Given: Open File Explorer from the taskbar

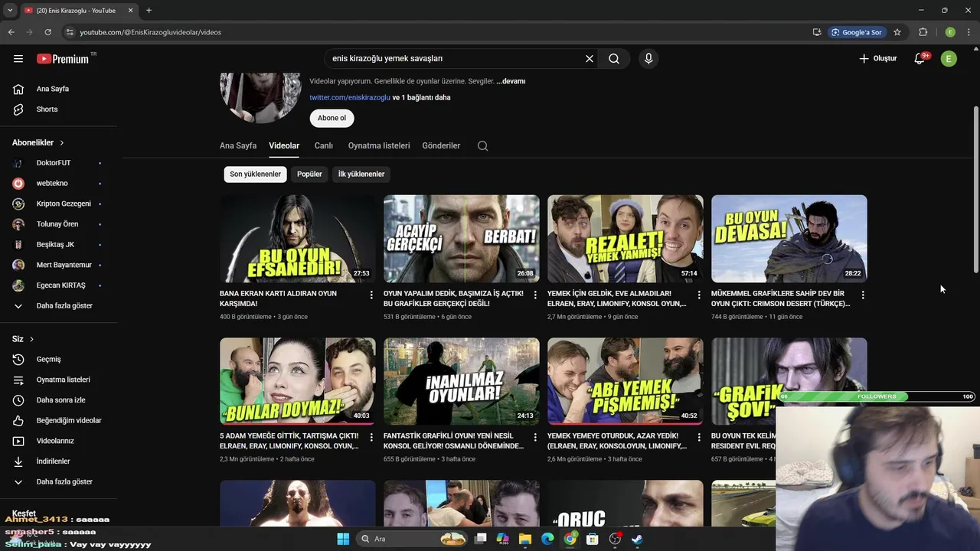Looking at the screenshot, I should [525, 539].
